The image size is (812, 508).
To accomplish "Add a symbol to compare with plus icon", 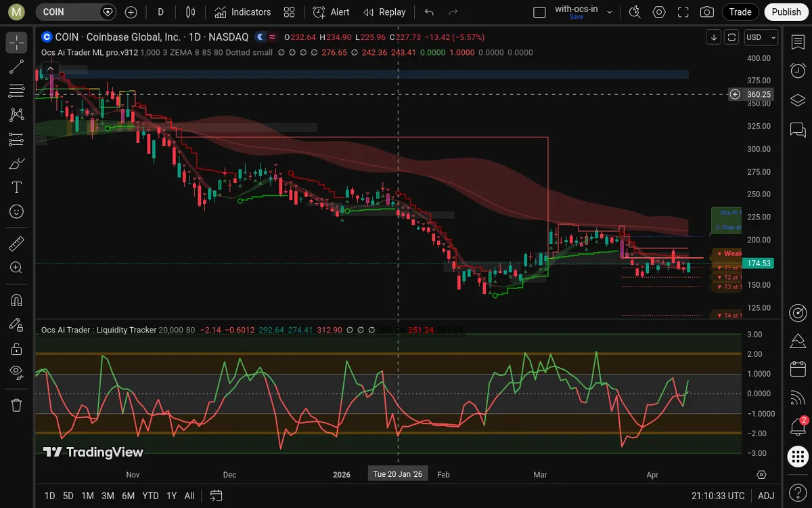I will pyautogui.click(x=131, y=12).
